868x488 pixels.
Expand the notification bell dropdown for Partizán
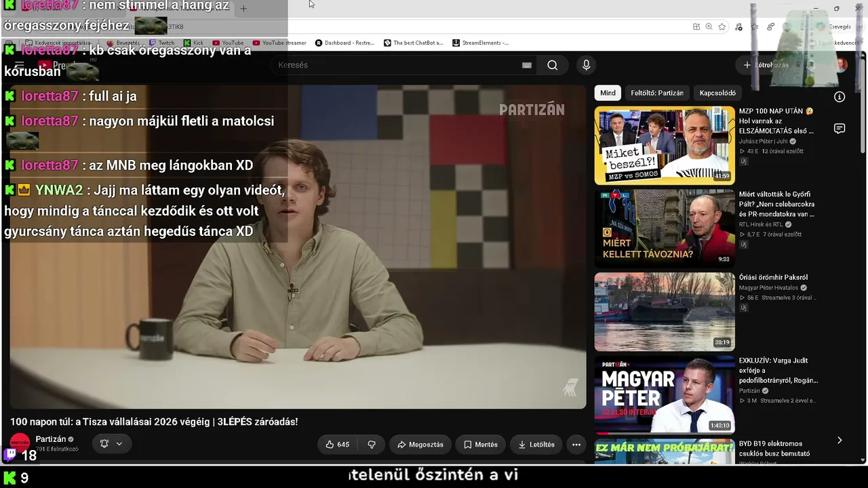coord(111,444)
